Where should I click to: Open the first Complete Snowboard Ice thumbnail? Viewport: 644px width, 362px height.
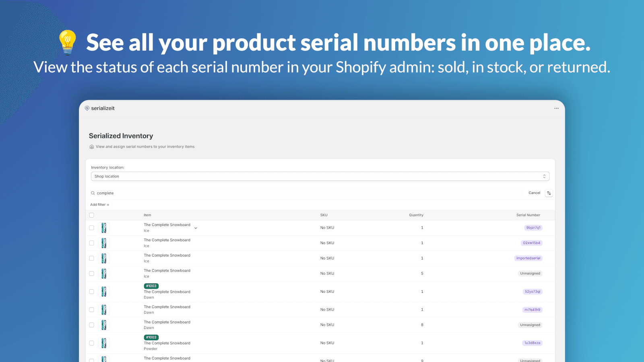coord(104,228)
